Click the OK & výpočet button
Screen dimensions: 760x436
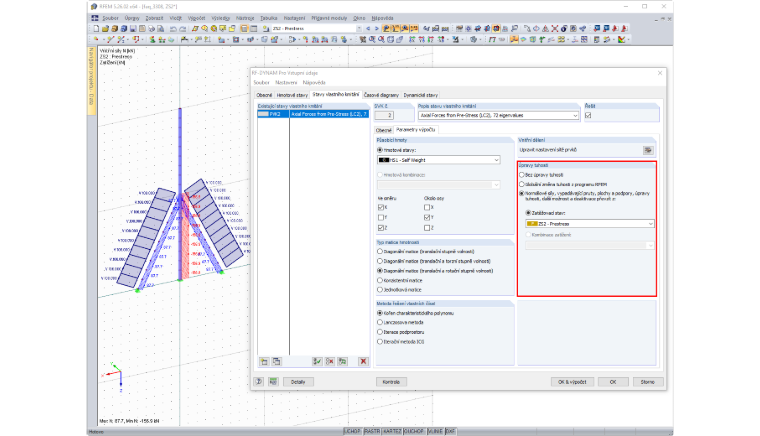[572, 382]
